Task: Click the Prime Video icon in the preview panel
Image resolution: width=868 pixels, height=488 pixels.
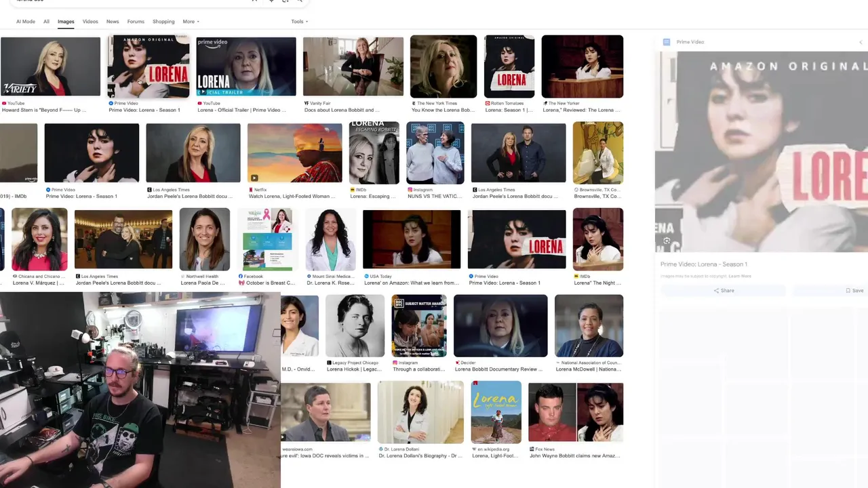Action: (x=667, y=42)
